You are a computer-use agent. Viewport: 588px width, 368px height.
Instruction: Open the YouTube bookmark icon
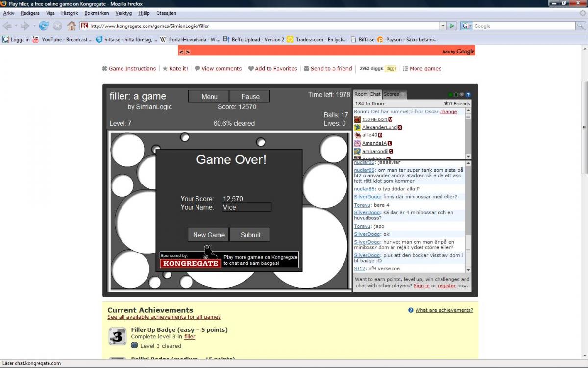click(36, 39)
